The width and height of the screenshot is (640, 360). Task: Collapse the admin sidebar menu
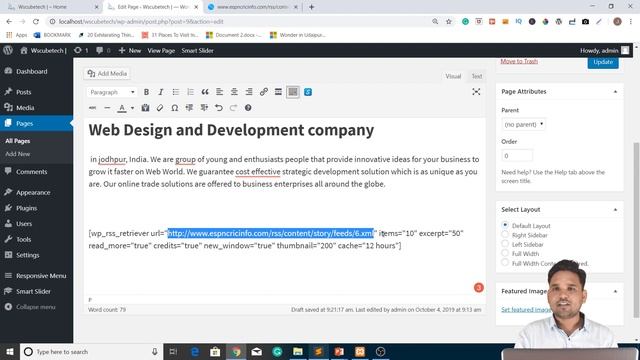30,307
